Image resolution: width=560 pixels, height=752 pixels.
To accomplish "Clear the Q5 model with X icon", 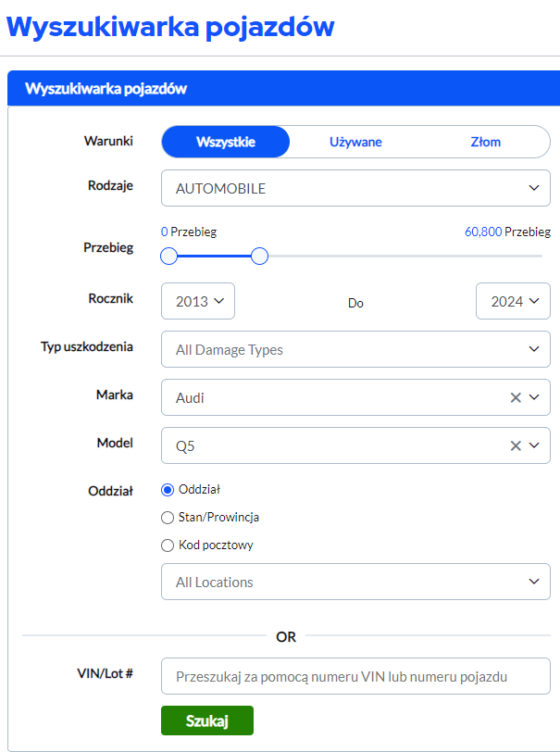I will (x=516, y=445).
